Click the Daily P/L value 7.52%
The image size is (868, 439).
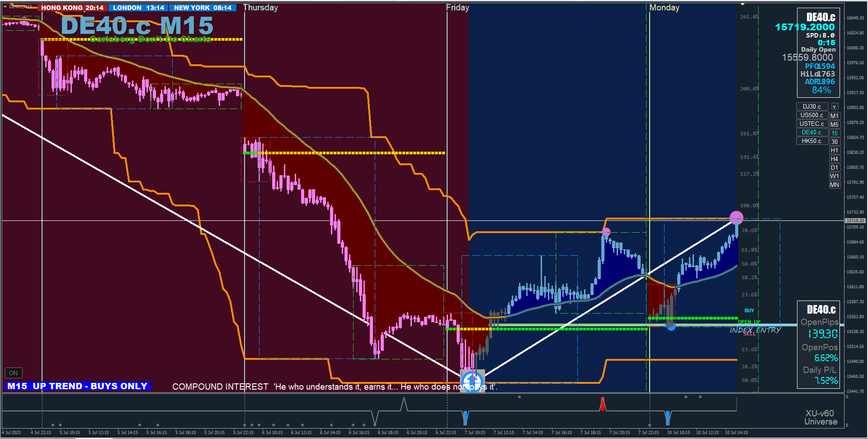[x=826, y=381]
